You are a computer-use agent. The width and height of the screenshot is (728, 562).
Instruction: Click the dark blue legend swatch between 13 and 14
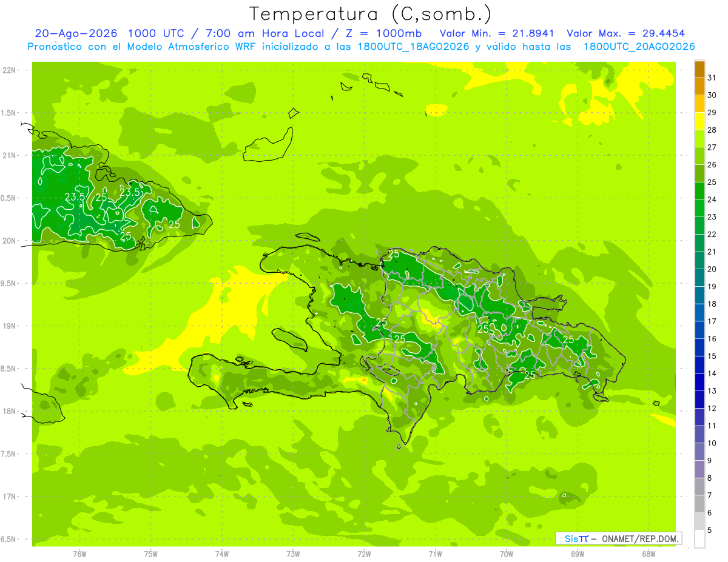tap(699, 382)
